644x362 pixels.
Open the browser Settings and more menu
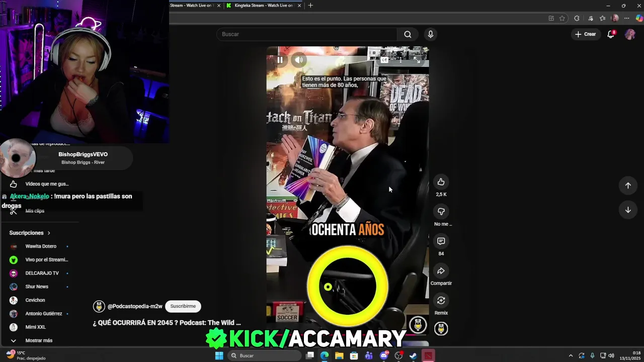click(x=627, y=18)
